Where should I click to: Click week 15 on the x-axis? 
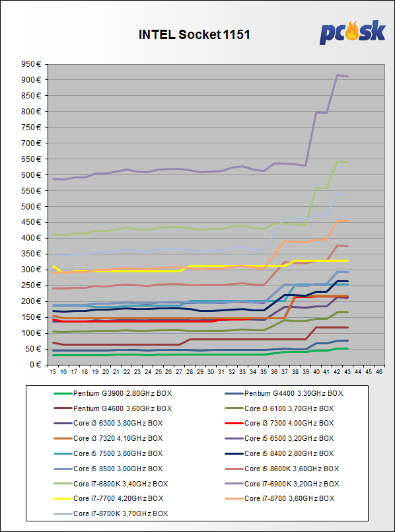[53, 372]
